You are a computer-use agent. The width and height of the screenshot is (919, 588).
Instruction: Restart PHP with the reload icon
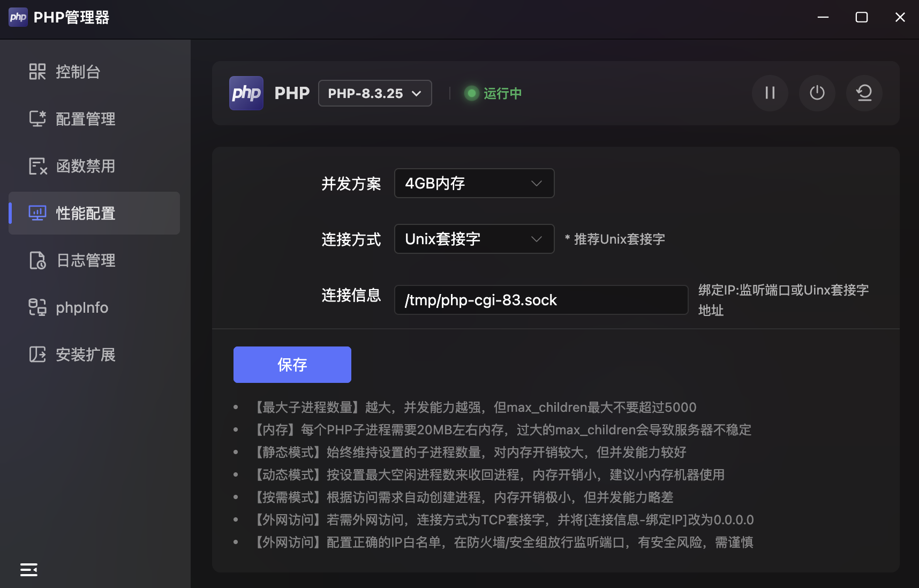pos(864,93)
